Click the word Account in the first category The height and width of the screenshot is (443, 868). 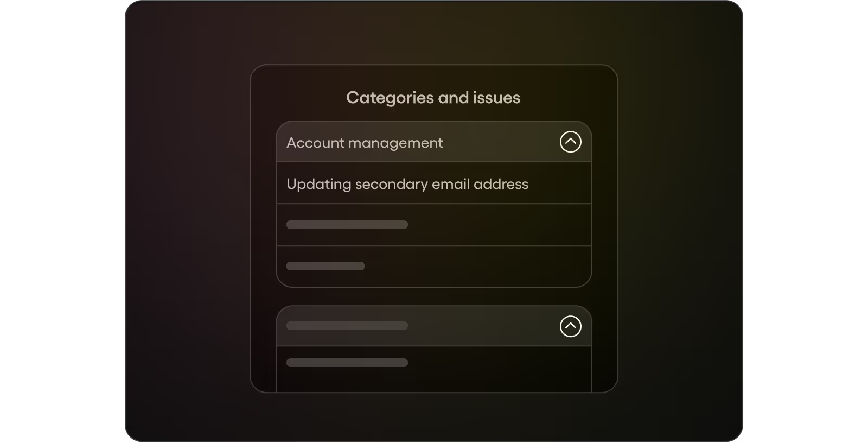[x=315, y=143]
